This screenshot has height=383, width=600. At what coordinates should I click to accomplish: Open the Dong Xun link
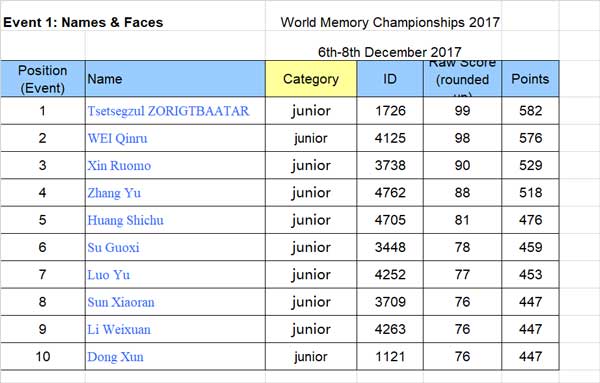[115, 357]
